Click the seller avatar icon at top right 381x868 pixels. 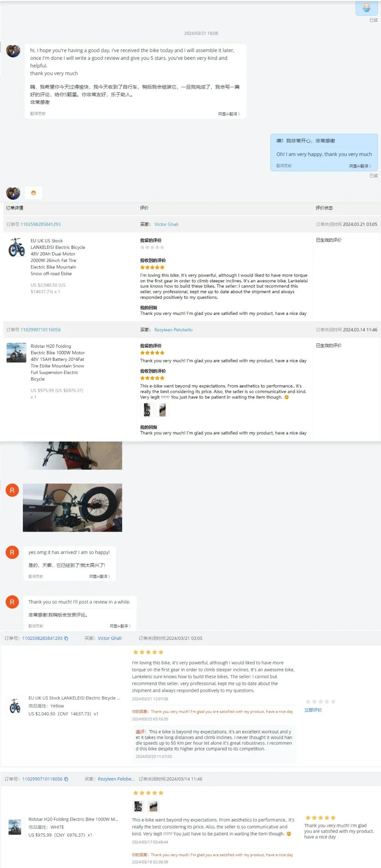[x=366, y=7]
